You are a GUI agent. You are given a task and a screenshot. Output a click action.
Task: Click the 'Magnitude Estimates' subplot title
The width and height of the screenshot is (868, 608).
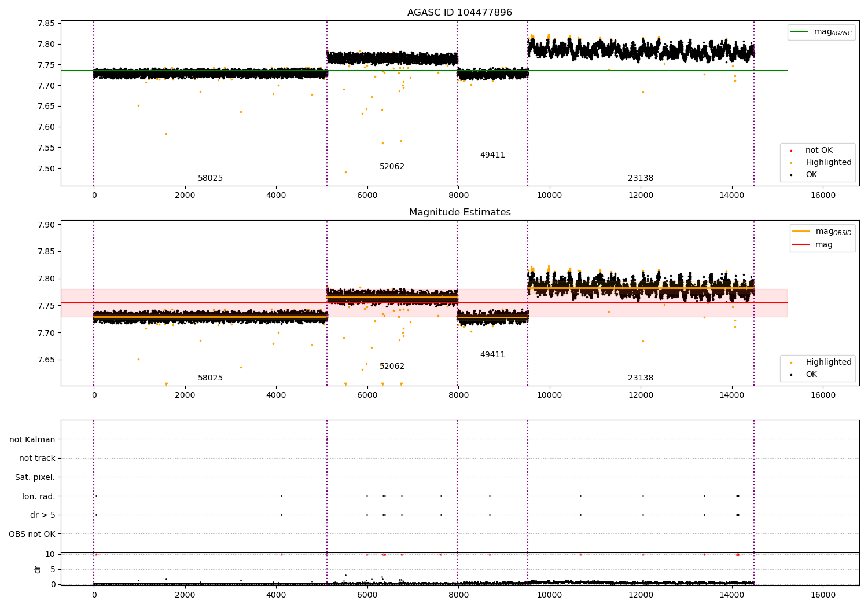(459, 213)
